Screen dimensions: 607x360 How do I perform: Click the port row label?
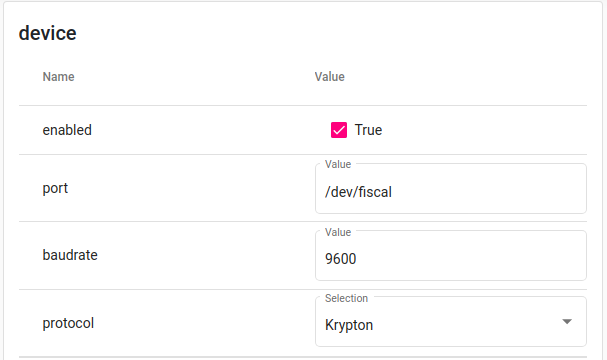[x=55, y=189]
